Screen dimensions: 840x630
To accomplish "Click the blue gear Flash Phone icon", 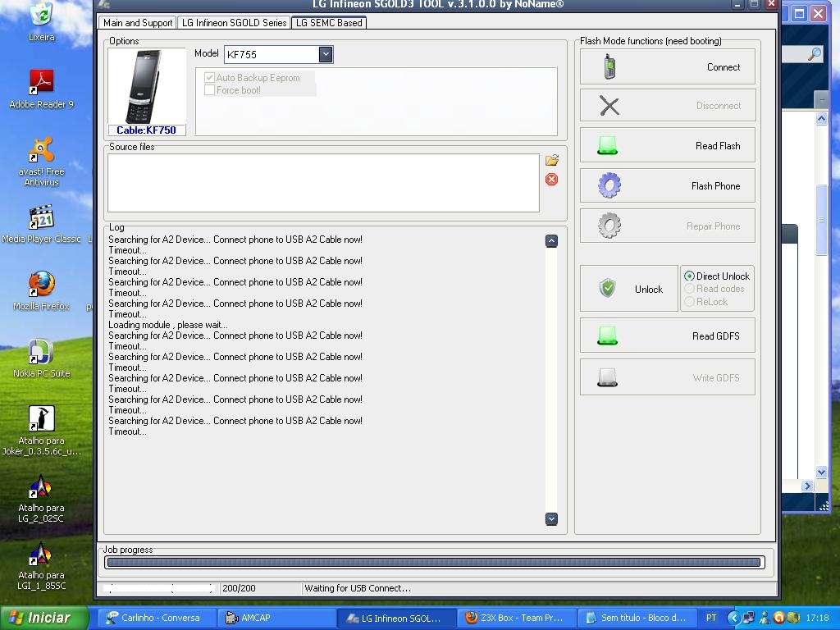I will pyautogui.click(x=609, y=185).
